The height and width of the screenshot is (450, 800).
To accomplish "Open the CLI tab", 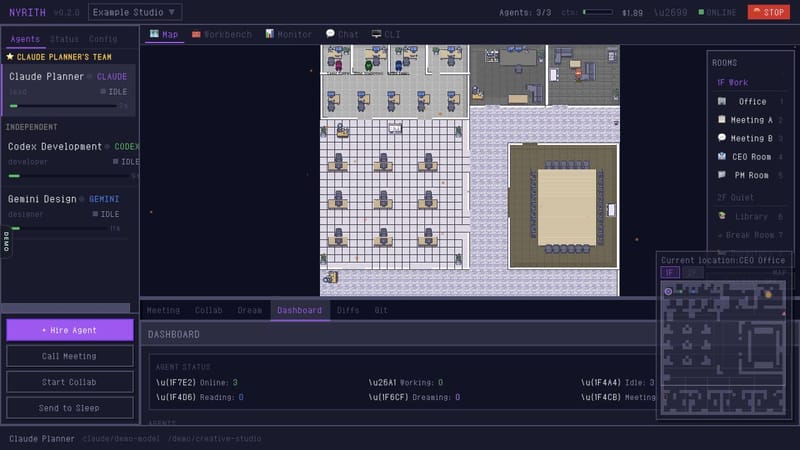I will click(x=386, y=34).
